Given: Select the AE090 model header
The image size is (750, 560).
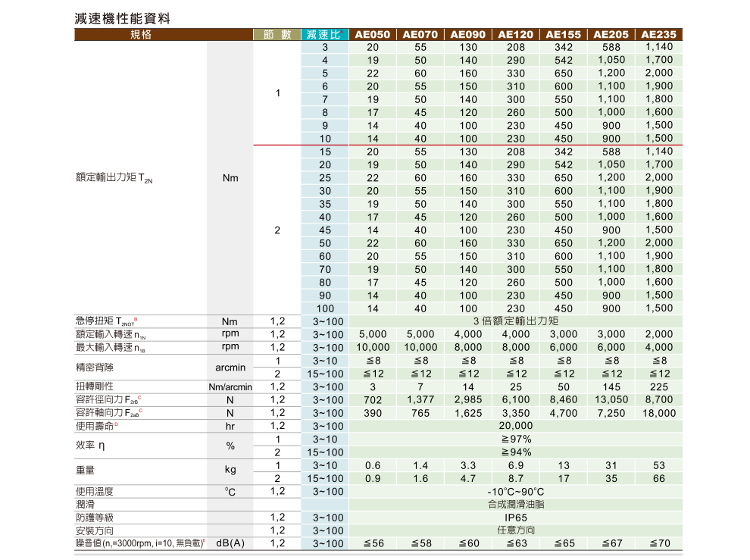Looking at the screenshot, I should tap(468, 34).
